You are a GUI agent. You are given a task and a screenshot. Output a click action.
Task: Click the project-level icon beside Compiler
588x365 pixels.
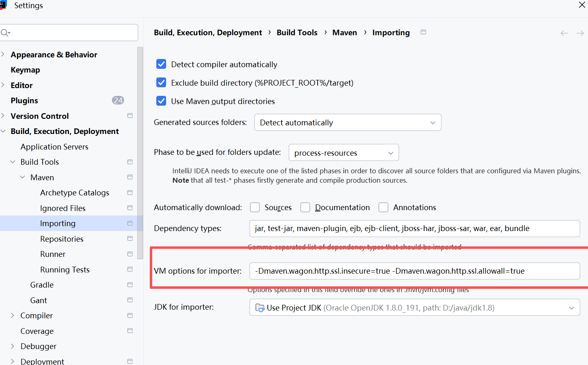[130, 315]
